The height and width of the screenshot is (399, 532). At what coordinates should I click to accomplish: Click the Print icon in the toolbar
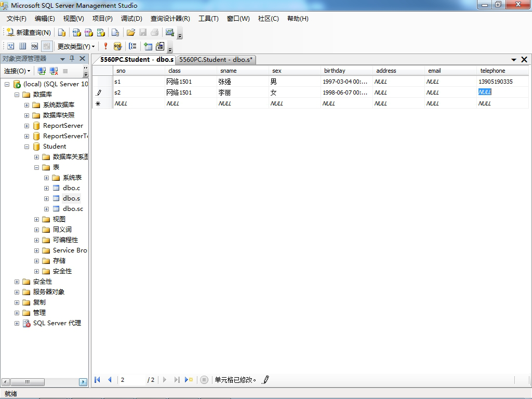155,32
